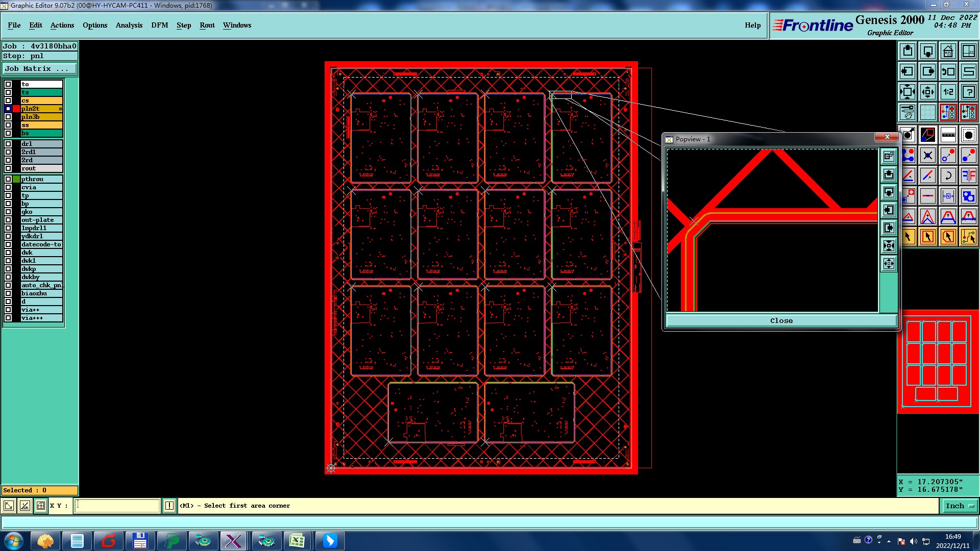The width and height of the screenshot is (980, 551).
Task: Click the grid display icon
Action: click(x=927, y=112)
